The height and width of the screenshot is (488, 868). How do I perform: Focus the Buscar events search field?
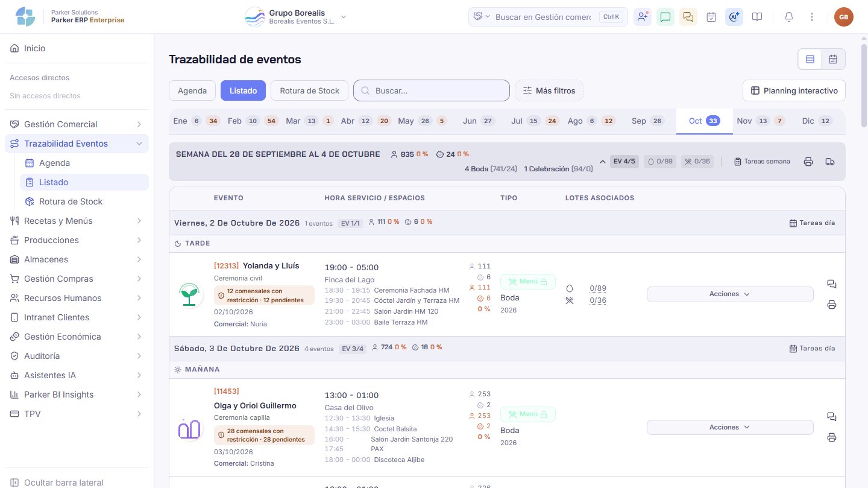pyautogui.click(x=432, y=90)
